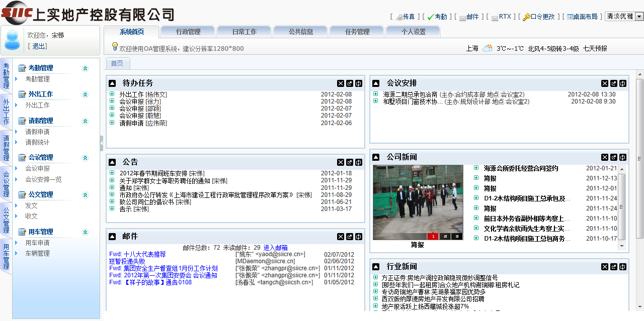The image size is (644, 321).
Task: Pop out the 邮件 panel icon
Action: (350, 237)
